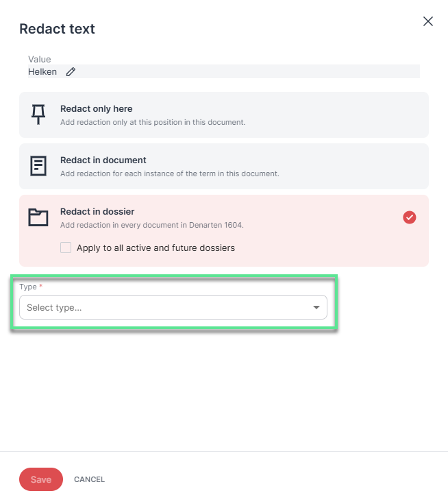Viewport: 448px width, 504px height.
Task: Open the Select type dropdown
Action: [x=173, y=307]
